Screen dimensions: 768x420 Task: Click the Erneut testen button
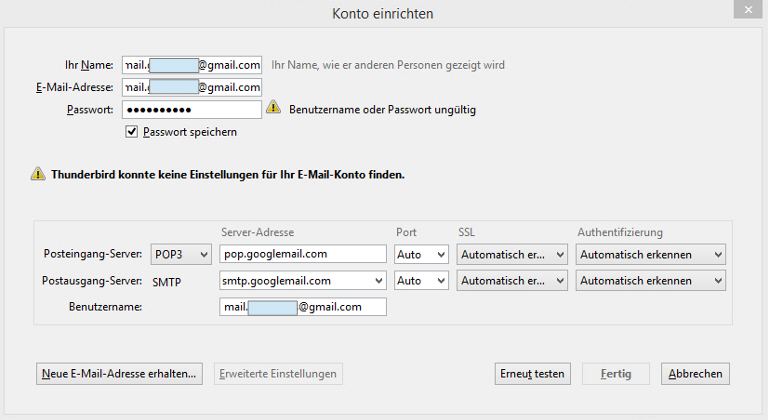(x=533, y=374)
